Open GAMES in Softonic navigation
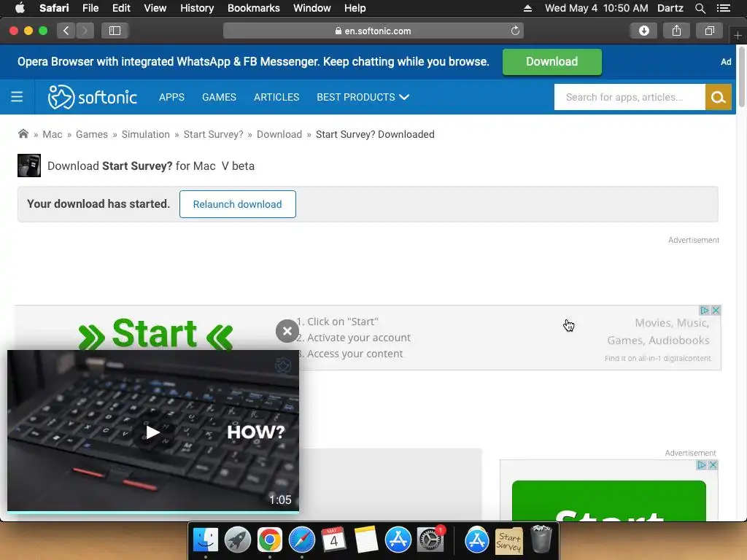 [x=219, y=97]
